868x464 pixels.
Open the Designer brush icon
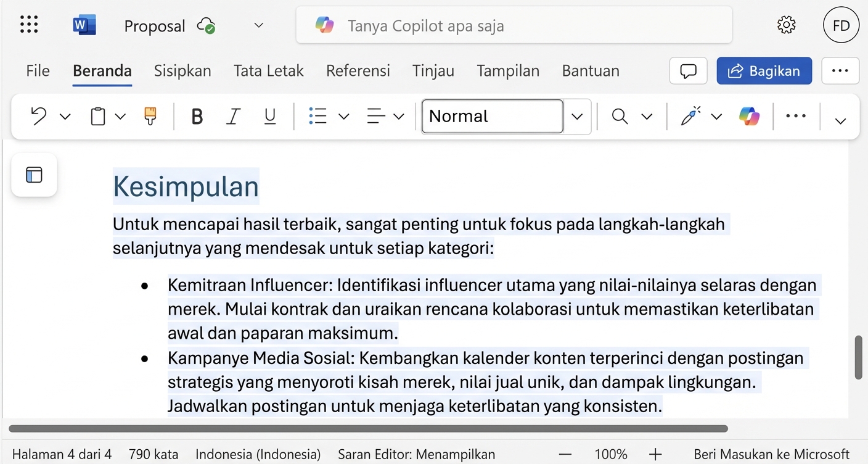coord(690,116)
